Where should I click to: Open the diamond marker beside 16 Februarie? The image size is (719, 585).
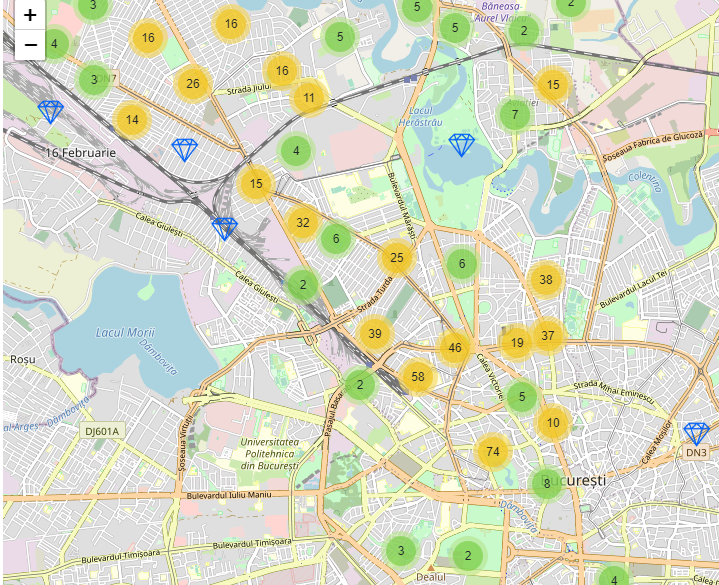(x=185, y=150)
